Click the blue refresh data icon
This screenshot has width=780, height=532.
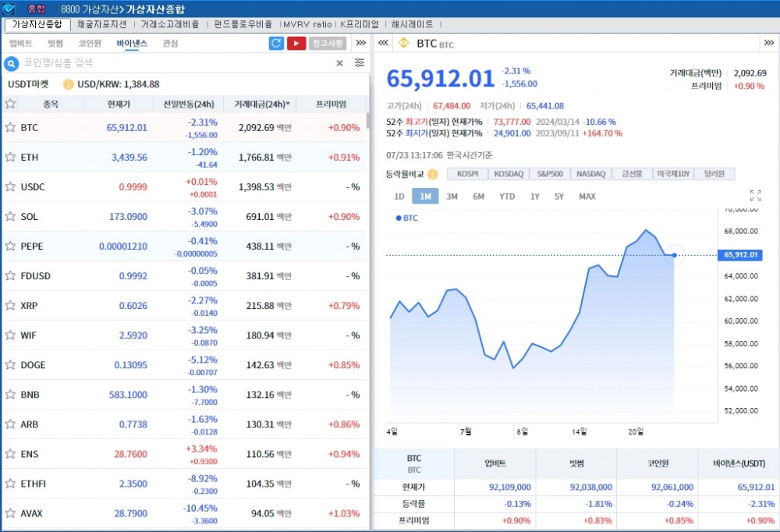click(x=277, y=43)
